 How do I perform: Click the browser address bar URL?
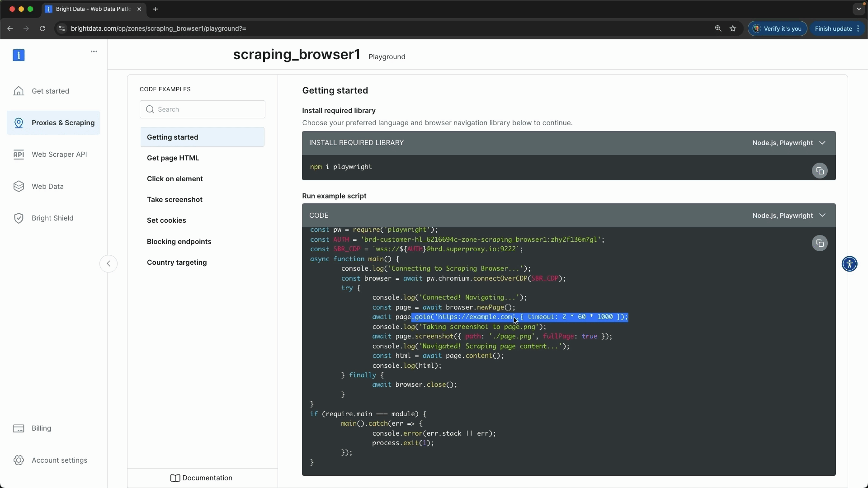pyautogui.click(x=159, y=28)
